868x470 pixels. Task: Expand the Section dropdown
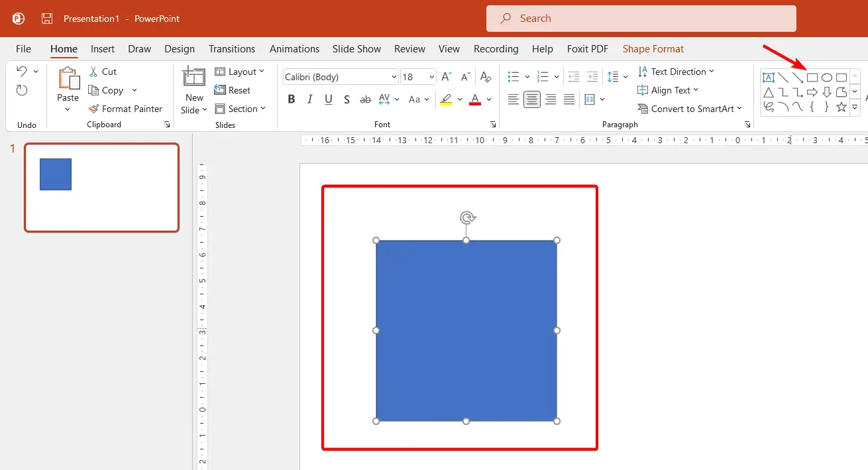pos(240,109)
